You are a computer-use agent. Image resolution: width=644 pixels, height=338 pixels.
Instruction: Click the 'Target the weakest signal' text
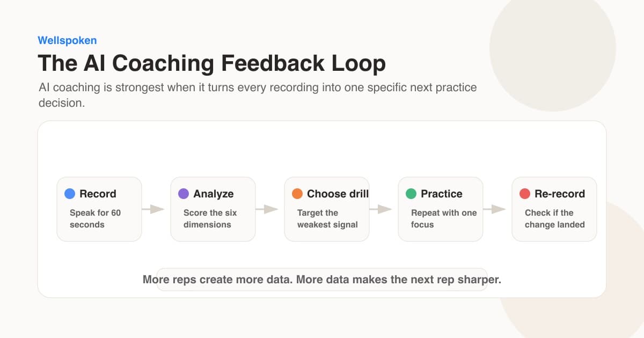tap(327, 218)
